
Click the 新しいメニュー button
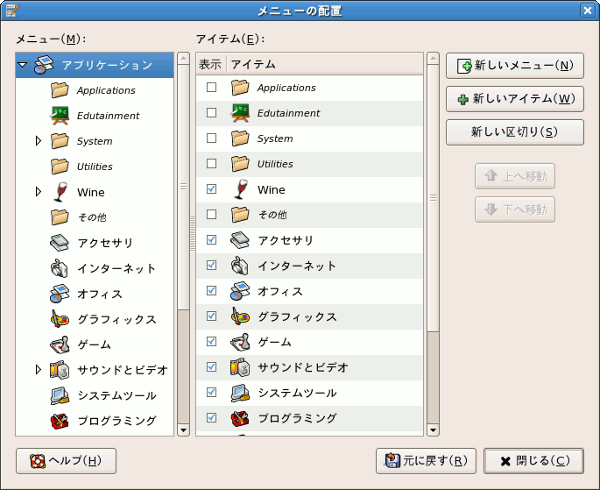pos(514,66)
